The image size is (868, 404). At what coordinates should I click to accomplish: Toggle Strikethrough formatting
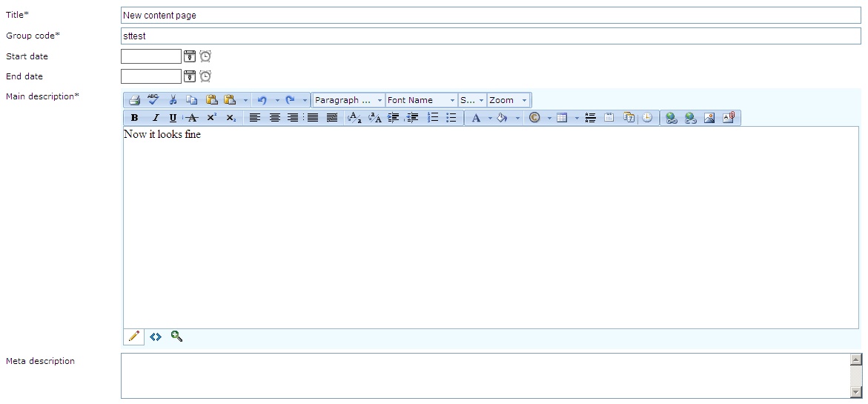pyautogui.click(x=192, y=117)
